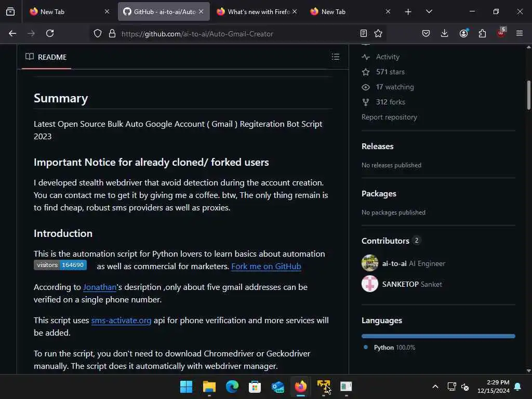Viewport: 532px width, 399px height.
Task: Switch to last New Tab
Action: click(x=351, y=11)
